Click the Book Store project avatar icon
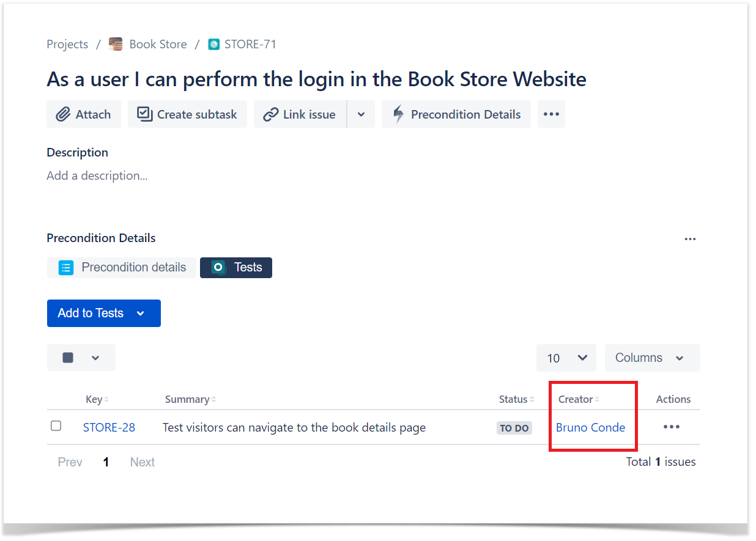Screen dimensions: 756x541 [x=116, y=44]
